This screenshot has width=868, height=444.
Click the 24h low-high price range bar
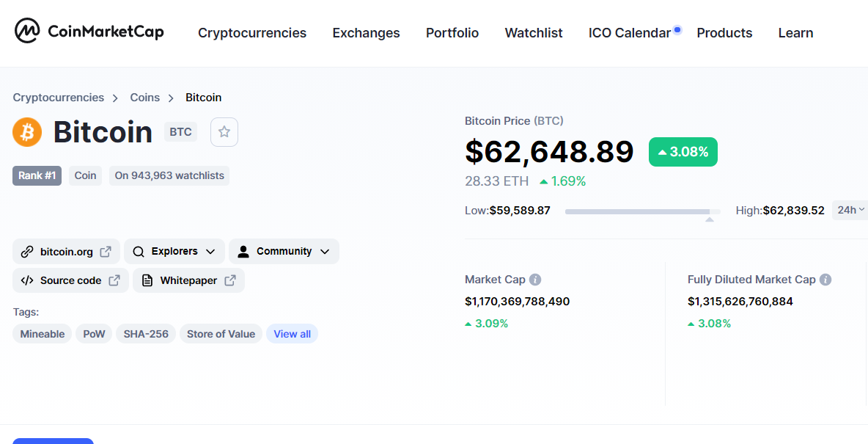[x=643, y=211]
